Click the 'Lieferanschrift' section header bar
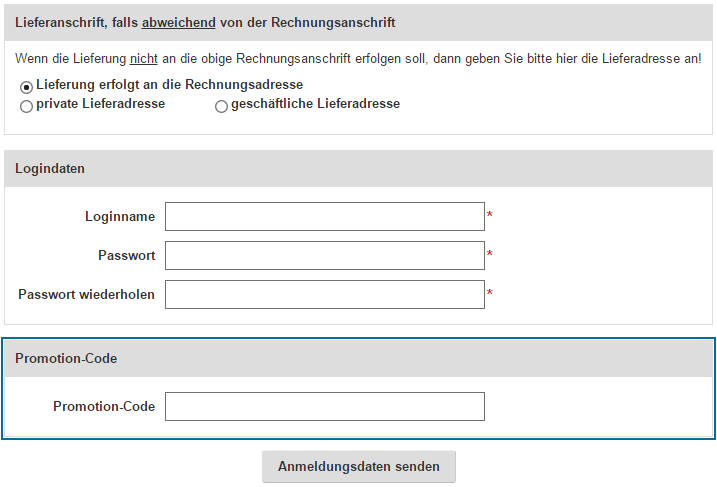 pos(358,22)
